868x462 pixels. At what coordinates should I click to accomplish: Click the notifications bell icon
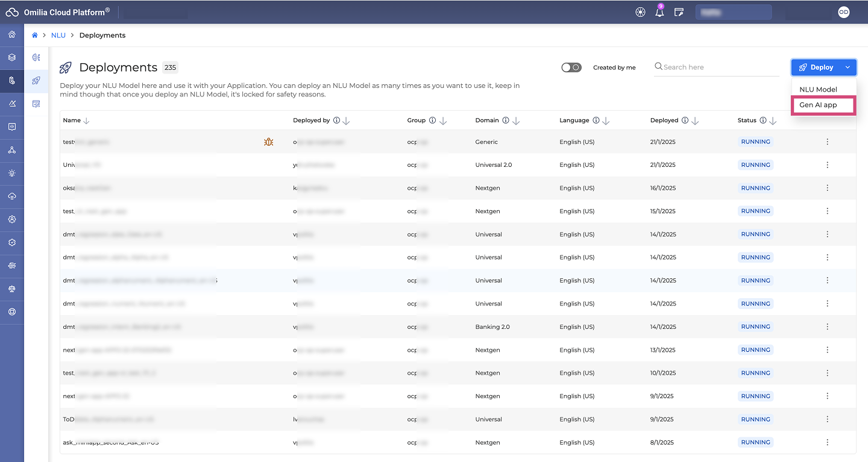click(x=659, y=13)
